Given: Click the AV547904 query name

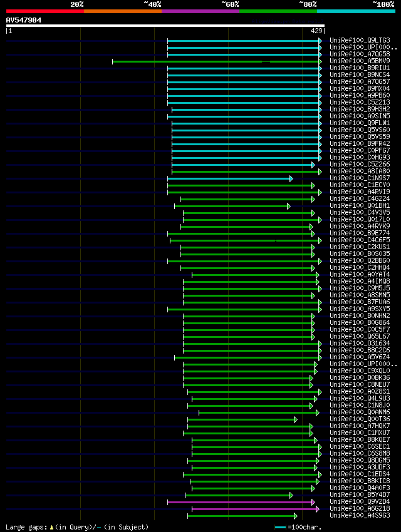Looking at the screenshot, I should pos(23,21).
